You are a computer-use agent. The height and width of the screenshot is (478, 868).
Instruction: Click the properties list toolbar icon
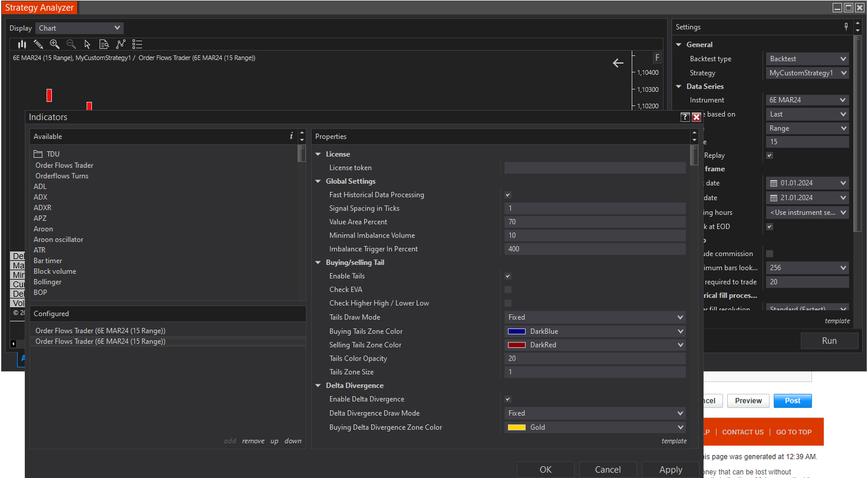tap(137, 44)
